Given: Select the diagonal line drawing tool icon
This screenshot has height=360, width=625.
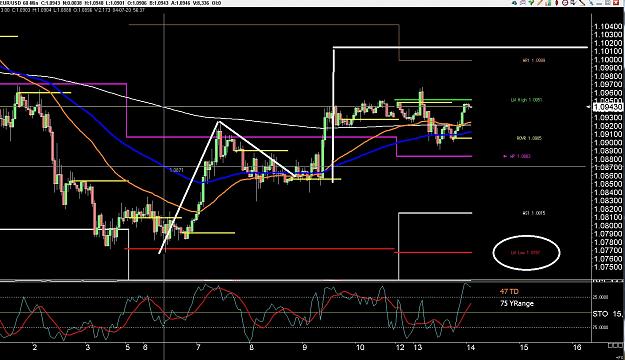Looking at the screenshot, I should (582, 3).
